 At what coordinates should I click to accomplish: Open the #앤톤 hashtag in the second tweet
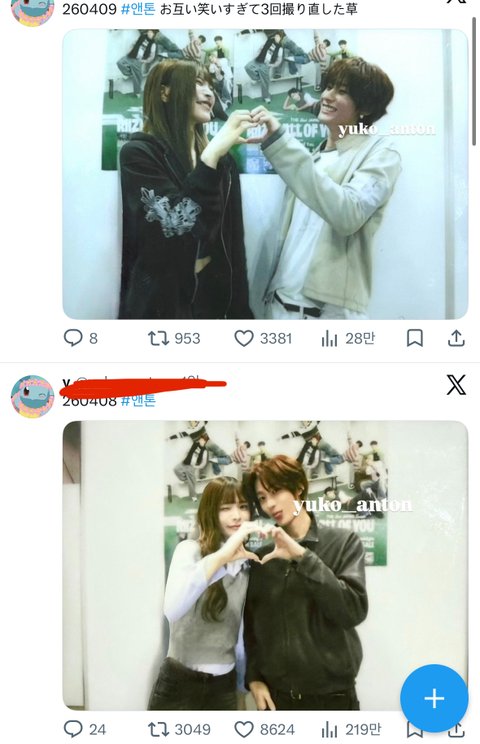[138, 400]
